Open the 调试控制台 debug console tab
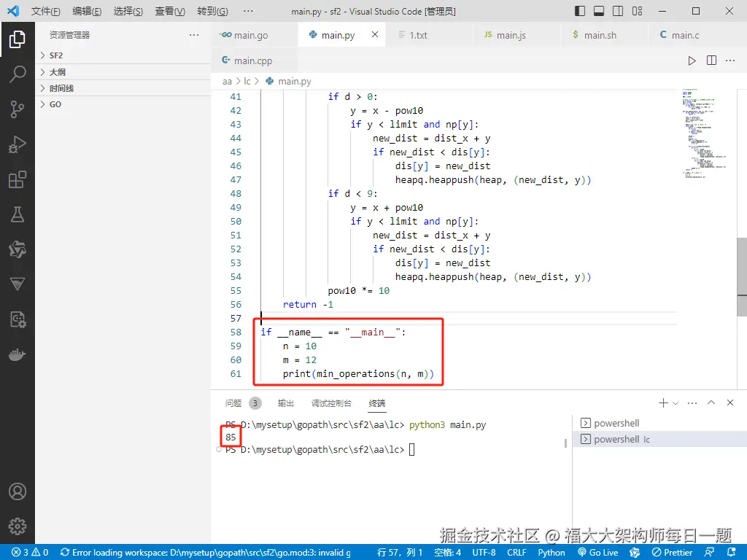Viewport: 747px width, 560px height. [x=332, y=403]
